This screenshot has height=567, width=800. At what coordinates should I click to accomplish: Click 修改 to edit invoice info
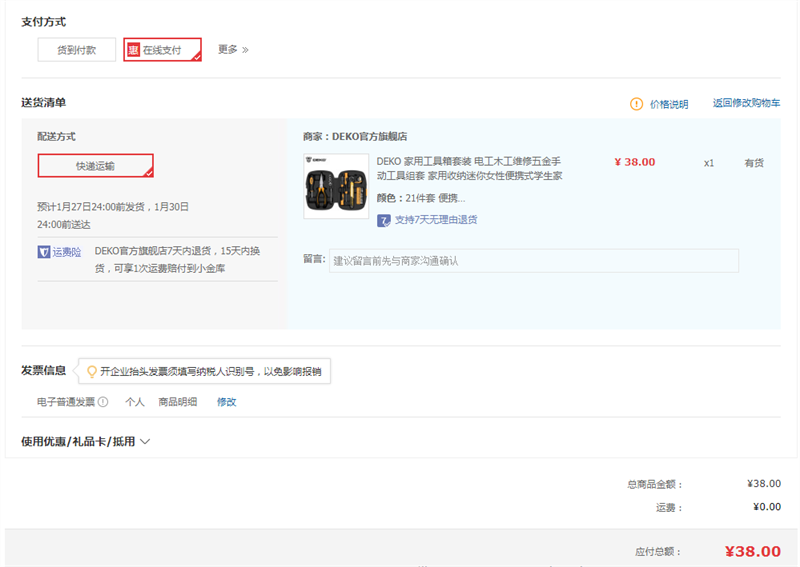[227, 402]
